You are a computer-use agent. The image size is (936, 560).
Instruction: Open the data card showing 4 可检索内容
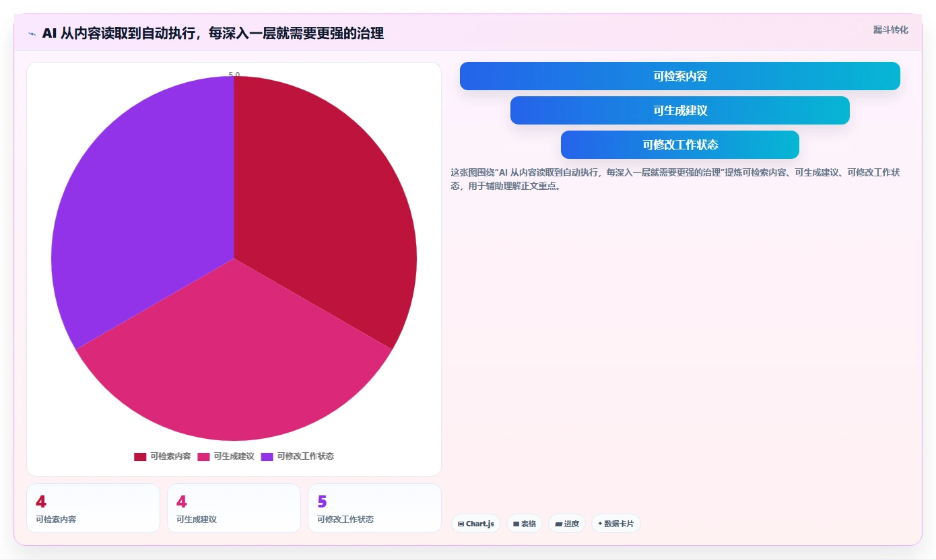coord(94,508)
